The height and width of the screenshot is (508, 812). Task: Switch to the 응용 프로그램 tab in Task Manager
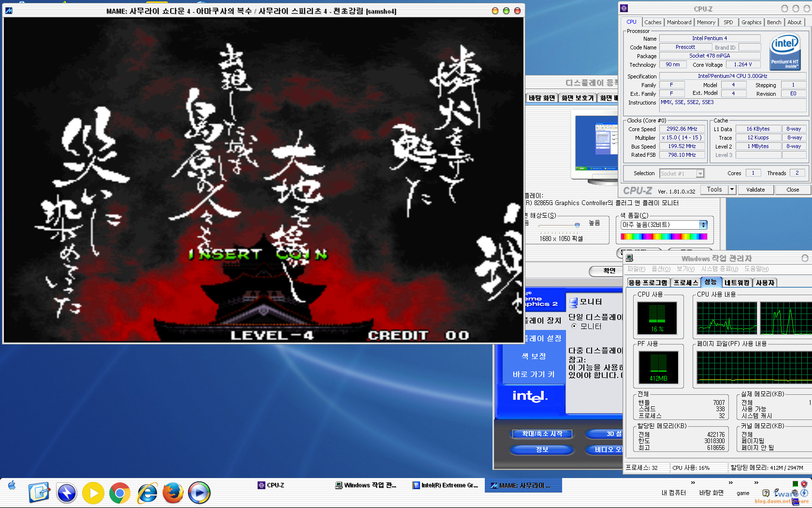pyautogui.click(x=648, y=283)
